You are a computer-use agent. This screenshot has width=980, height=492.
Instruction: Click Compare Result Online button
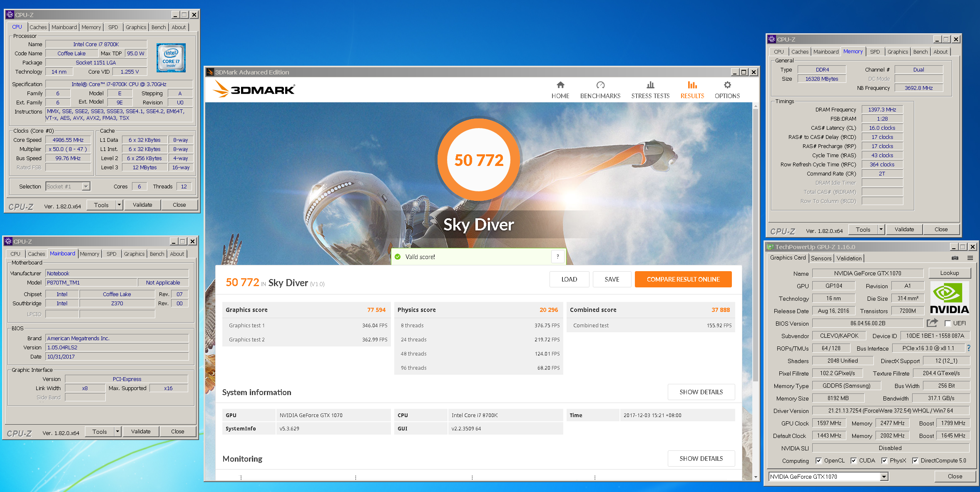[x=683, y=279]
